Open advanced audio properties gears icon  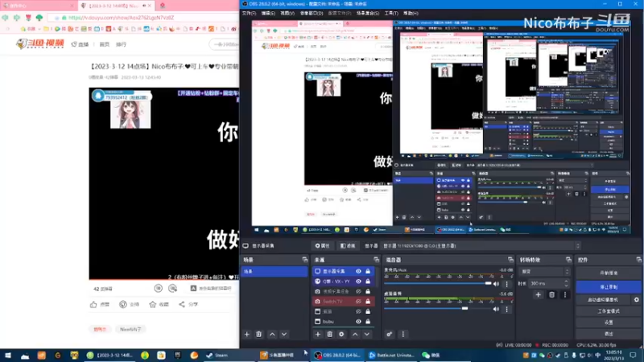click(x=390, y=335)
